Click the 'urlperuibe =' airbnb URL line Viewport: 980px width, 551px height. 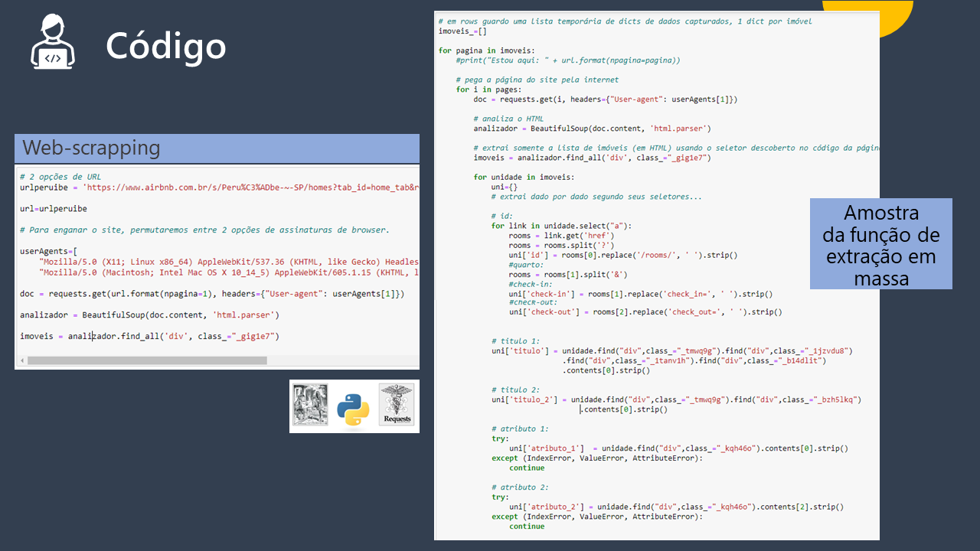coord(220,187)
